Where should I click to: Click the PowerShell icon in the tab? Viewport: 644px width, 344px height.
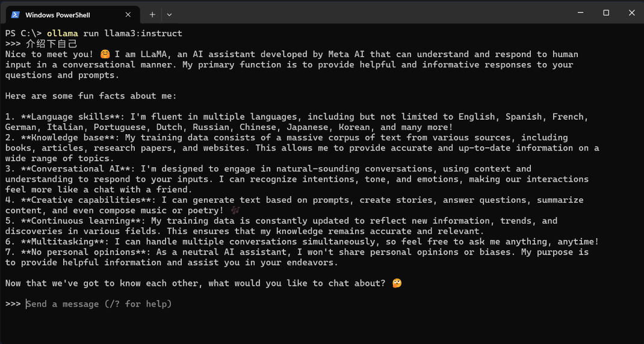[16, 15]
